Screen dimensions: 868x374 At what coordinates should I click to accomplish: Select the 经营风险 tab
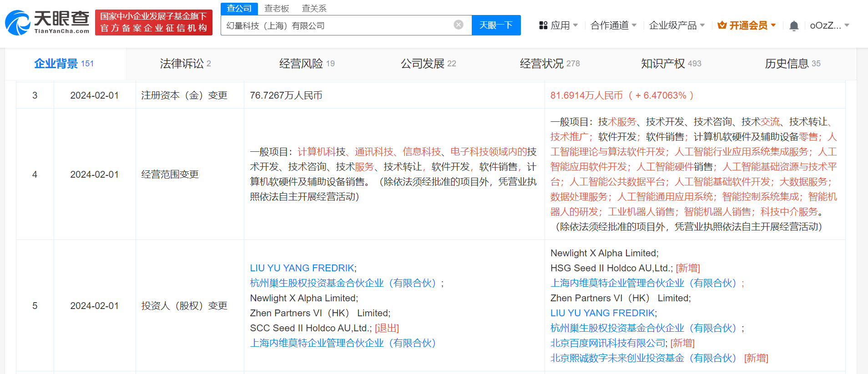tap(307, 64)
